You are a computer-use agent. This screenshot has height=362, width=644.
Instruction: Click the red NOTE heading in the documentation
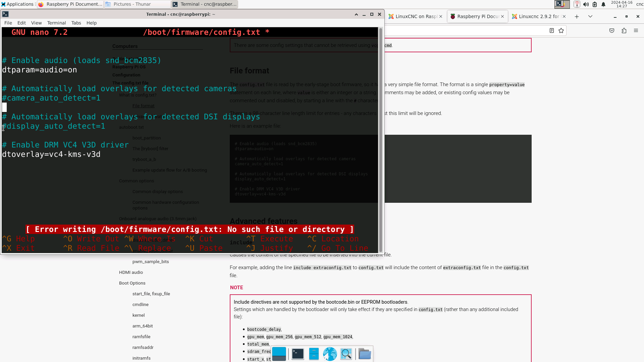pos(236,288)
